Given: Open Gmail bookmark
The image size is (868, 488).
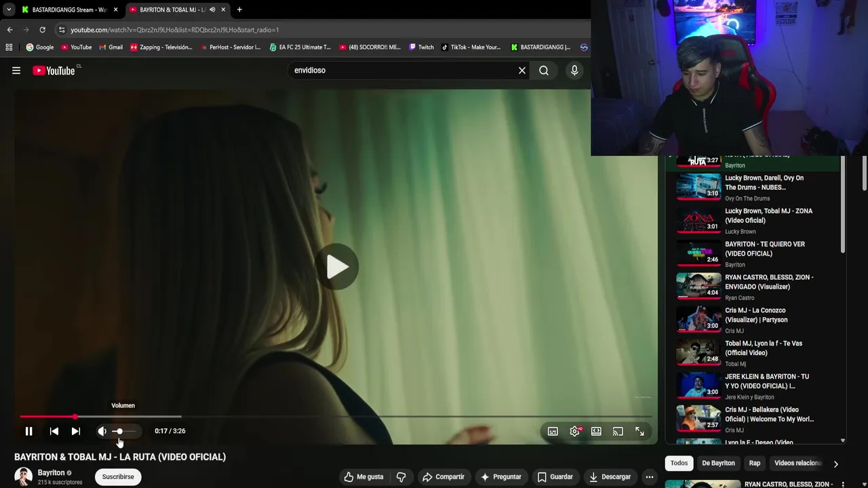Looking at the screenshot, I should click(111, 47).
